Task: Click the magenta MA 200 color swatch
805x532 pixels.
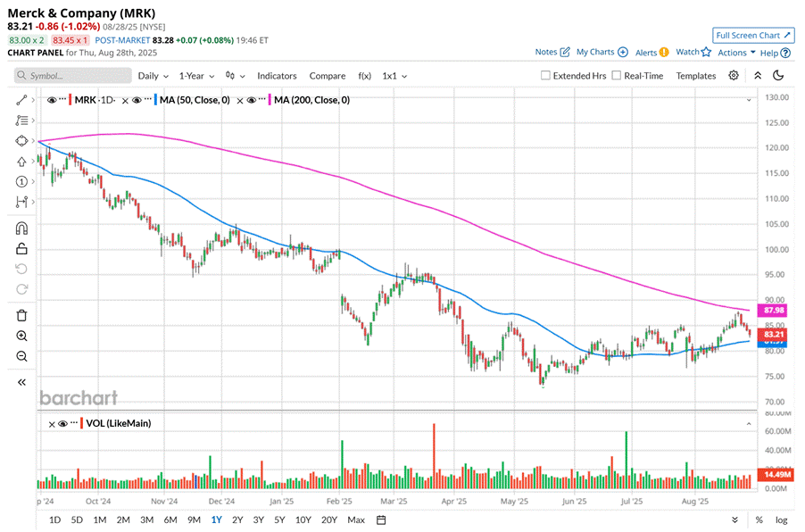Action: point(270,100)
